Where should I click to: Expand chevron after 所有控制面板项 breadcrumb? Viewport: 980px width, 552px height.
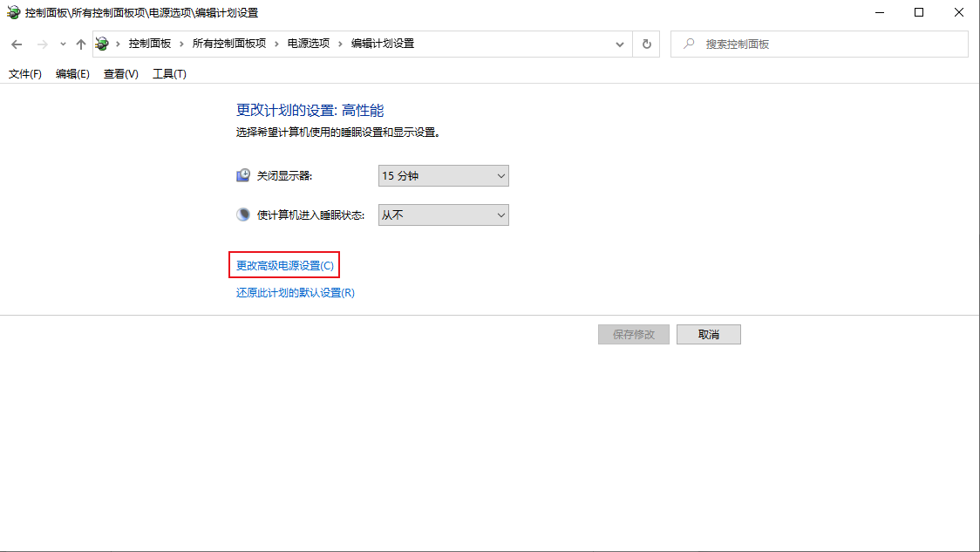click(x=276, y=44)
